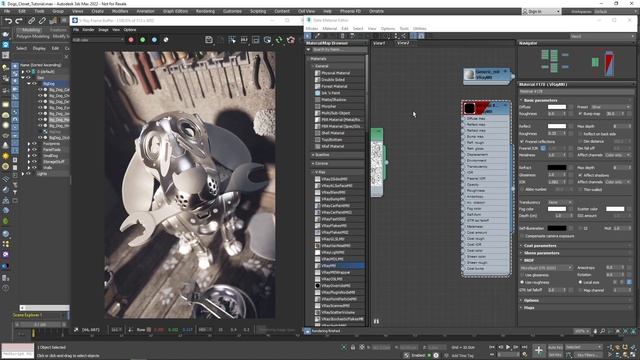Click the Fog color swatch

(557, 209)
